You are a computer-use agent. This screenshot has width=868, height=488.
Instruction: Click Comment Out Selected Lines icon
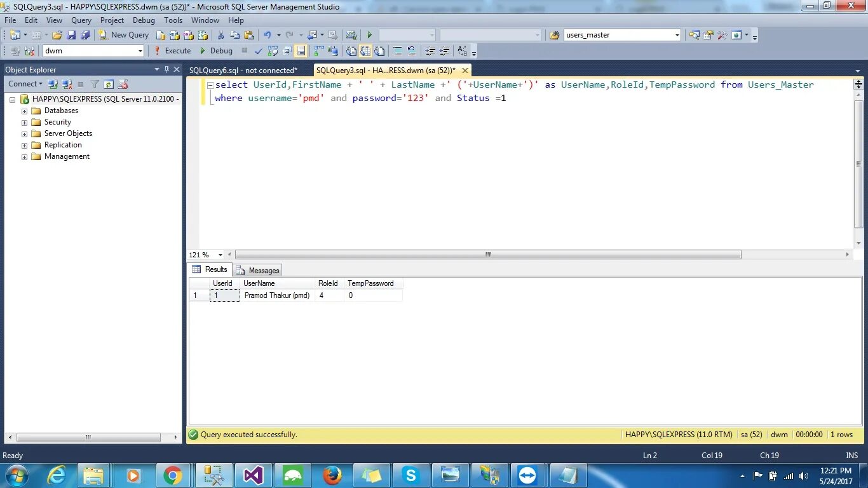click(x=398, y=51)
